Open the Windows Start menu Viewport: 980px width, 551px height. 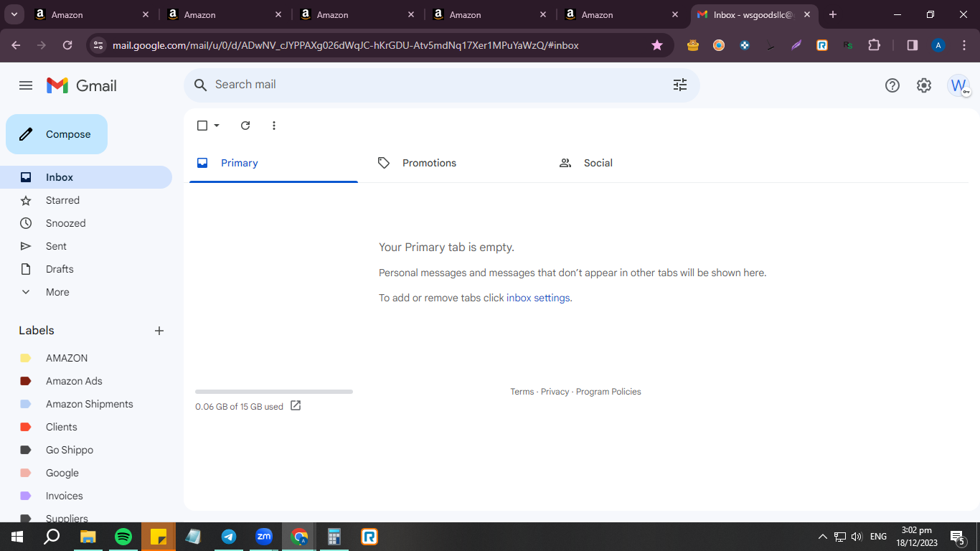point(17,537)
